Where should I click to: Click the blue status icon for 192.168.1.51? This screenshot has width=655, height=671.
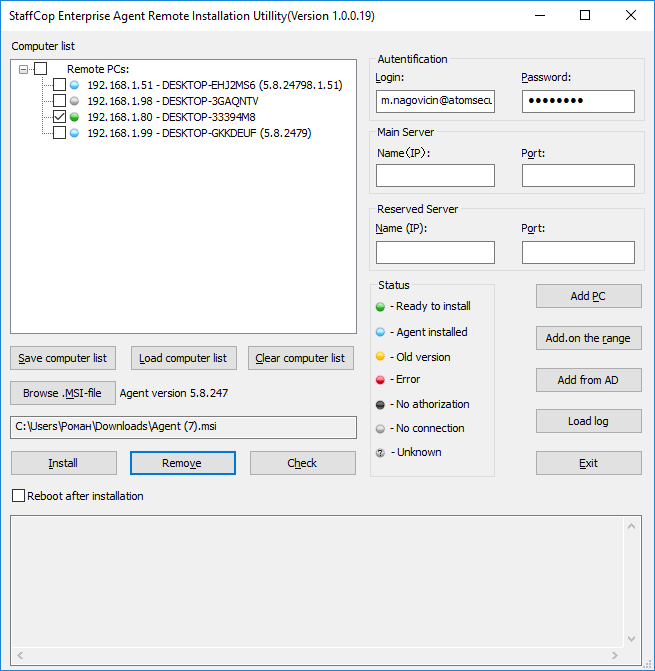pos(75,85)
